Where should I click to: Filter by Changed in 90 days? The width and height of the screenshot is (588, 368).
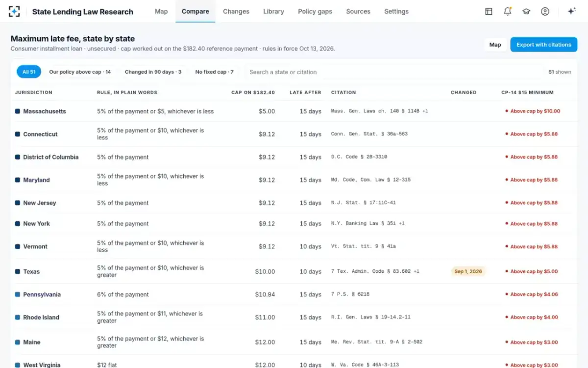tap(153, 72)
